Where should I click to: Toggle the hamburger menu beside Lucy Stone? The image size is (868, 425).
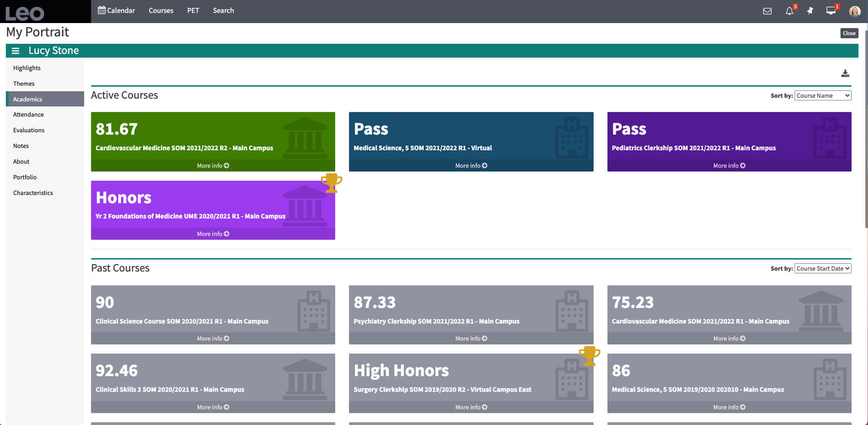coord(16,51)
